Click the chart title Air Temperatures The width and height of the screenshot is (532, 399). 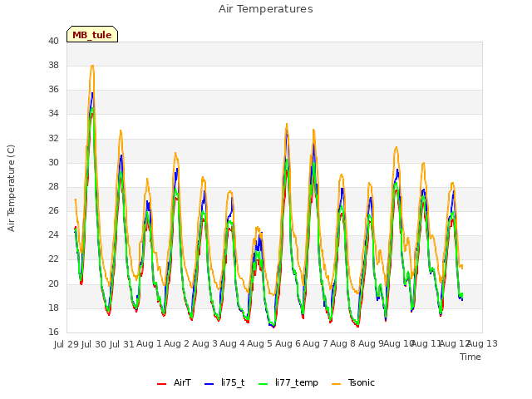click(x=266, y=9)
